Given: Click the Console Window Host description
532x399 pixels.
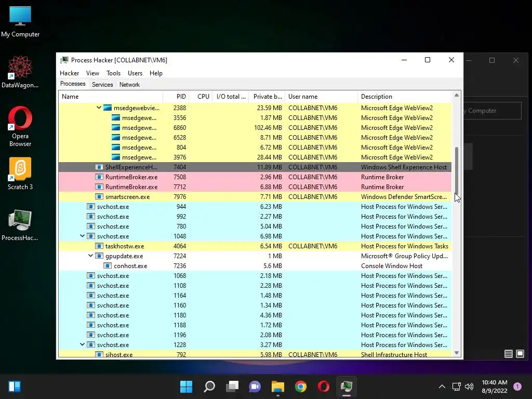Looking at the screenshot, I should (x=392, y=265).
